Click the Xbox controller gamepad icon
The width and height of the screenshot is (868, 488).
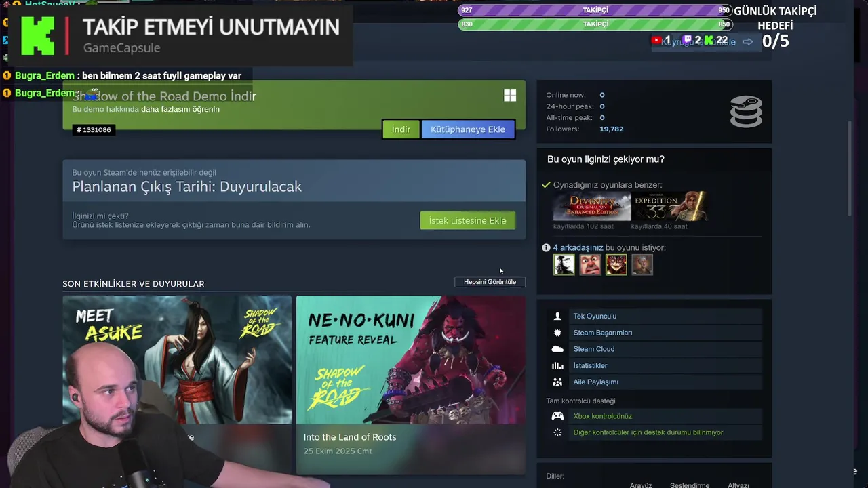pyautogui.click(x=557, y=416)
